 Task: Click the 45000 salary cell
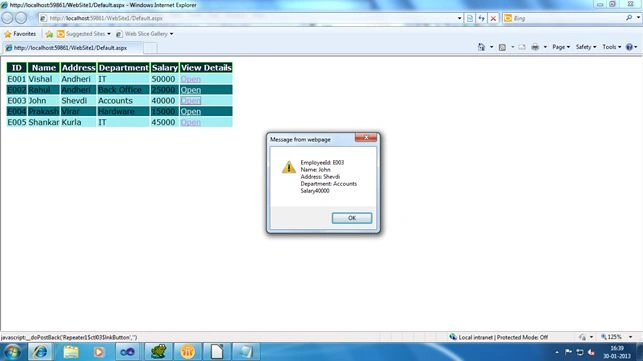164,122
